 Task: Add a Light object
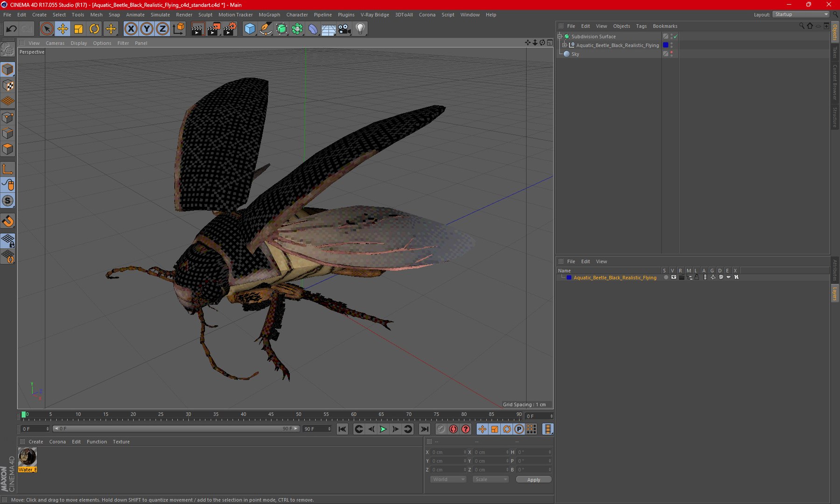point(360,29)
